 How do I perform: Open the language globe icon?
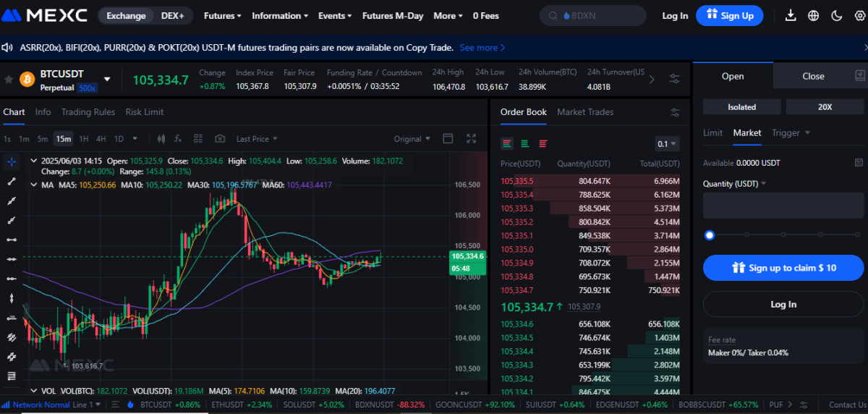[814, 15]
